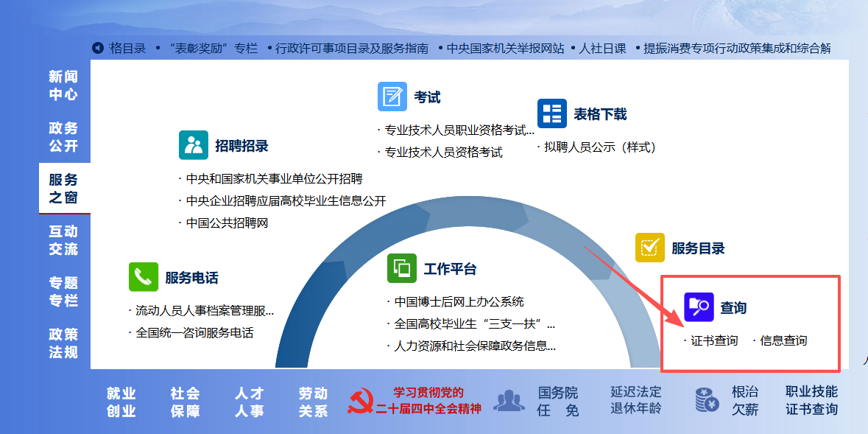Open the 新闻中心 sidebar tab
The height and width of the screenshot is (434, 868).
[63, 85]
